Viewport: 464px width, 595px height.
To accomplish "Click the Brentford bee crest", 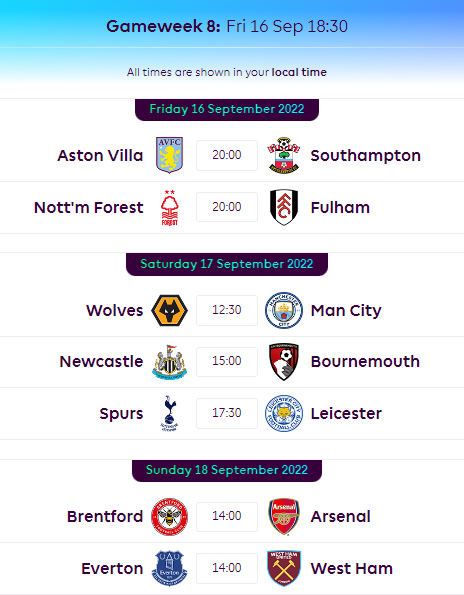I will point(170,516).
